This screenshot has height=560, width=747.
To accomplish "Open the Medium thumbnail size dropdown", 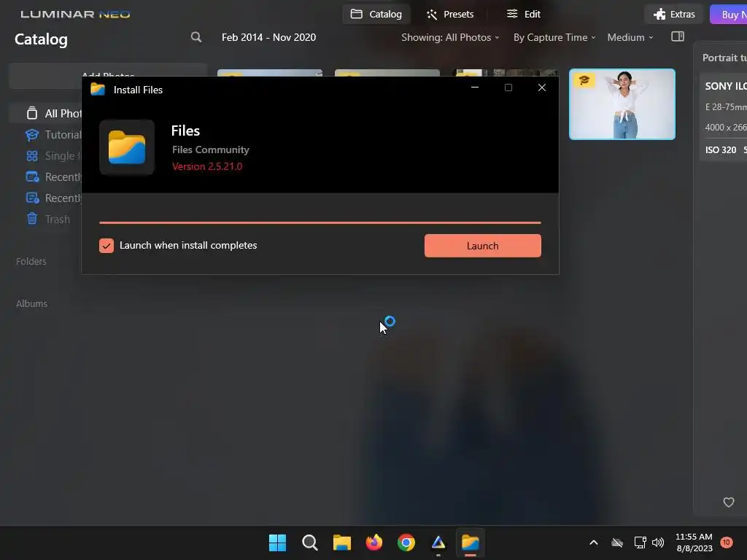I will [x=630, y=37].
